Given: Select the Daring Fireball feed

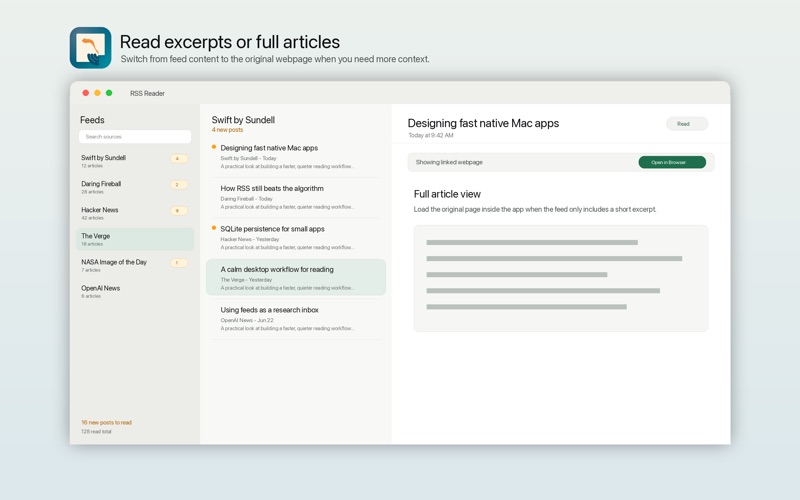Looking at the screenshot, I should tap(135, 187).
